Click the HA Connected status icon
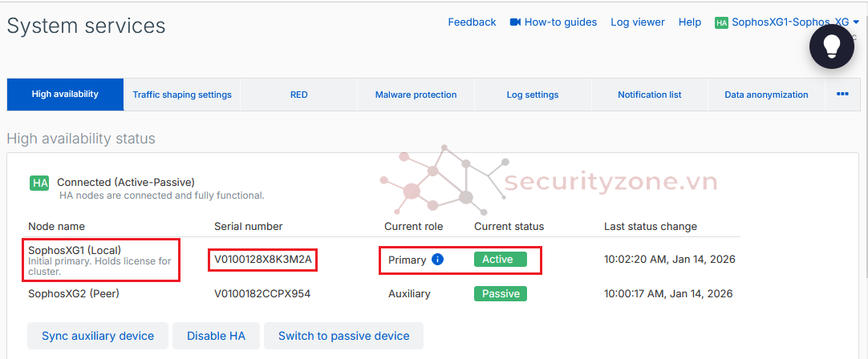Screen dimensions: 868x359 pyautogui.click(x=40, y=183)
